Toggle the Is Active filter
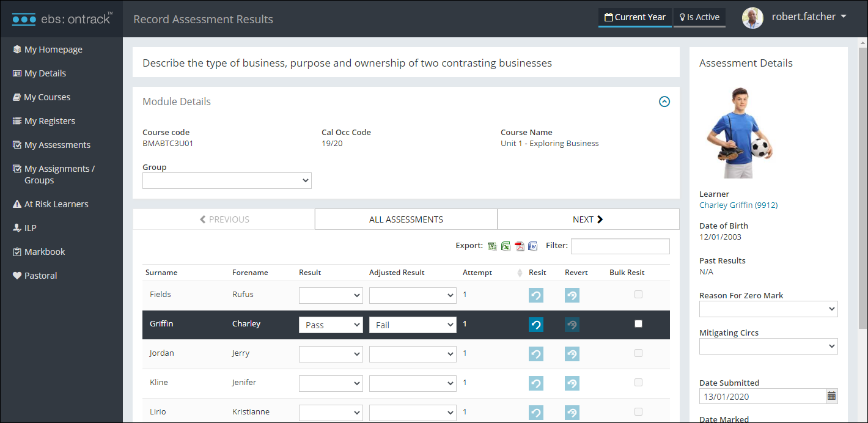 coord(699,17)
